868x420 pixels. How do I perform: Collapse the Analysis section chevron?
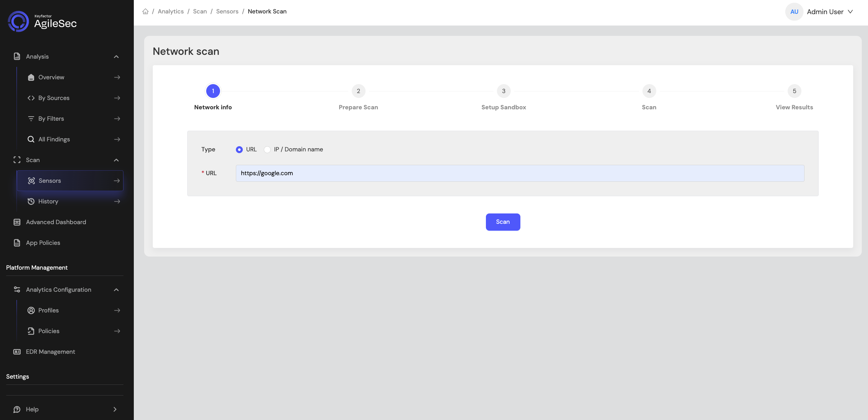pyautogui.click(x=116, y=57)
